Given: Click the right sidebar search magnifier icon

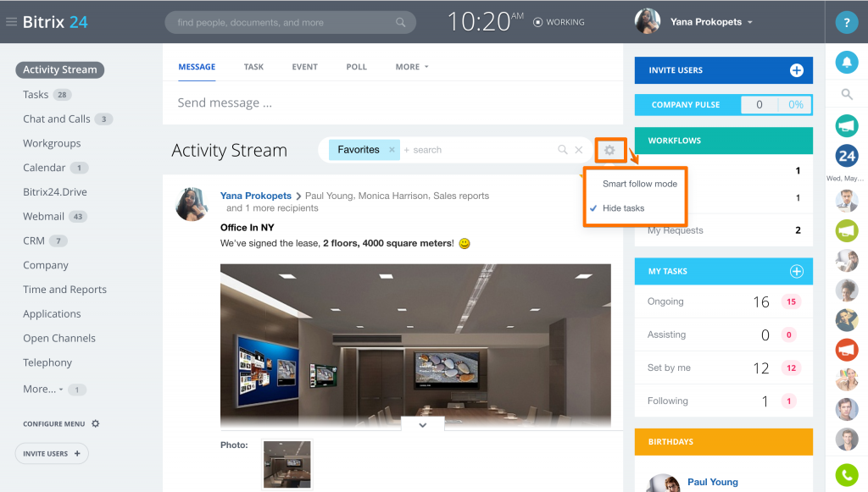Looking at the screenshot, I should pos(847,94).
